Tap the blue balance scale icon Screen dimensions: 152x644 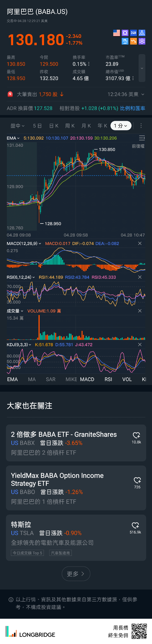pos(125,41)
